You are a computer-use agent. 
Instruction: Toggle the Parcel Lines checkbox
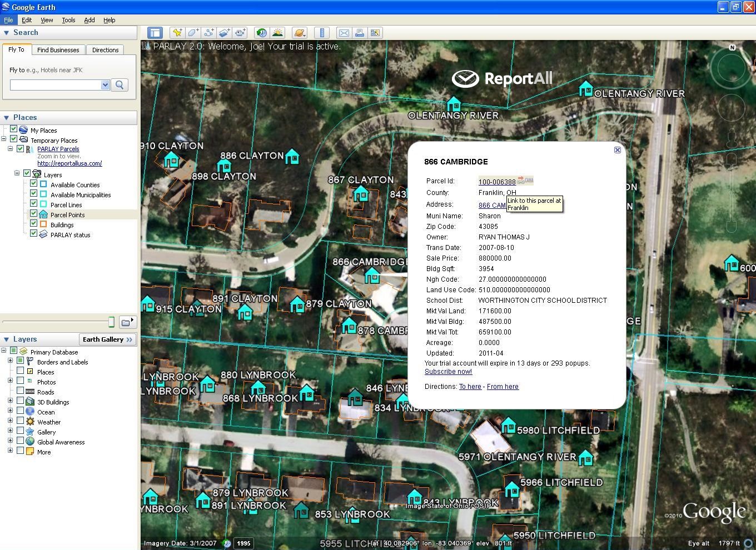click(x=34, y=204)
